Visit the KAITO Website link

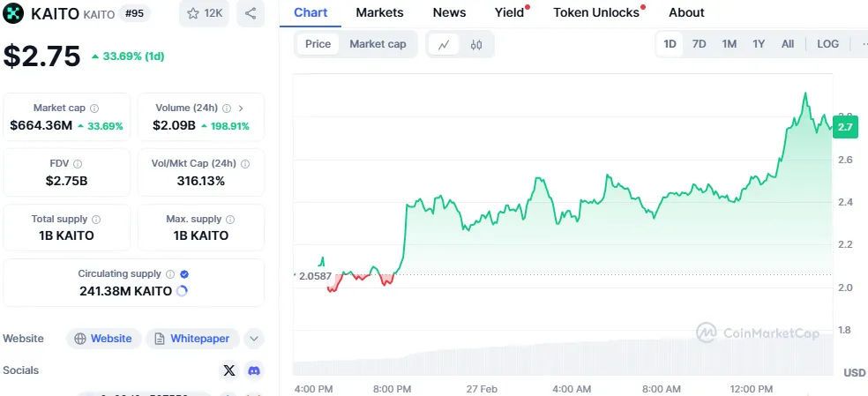103,339
